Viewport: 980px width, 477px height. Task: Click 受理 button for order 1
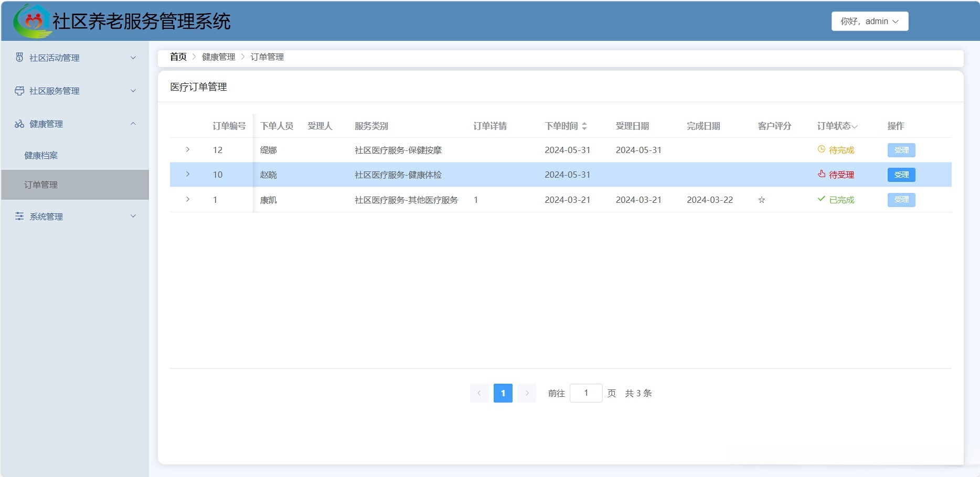(x=901, y=200)
